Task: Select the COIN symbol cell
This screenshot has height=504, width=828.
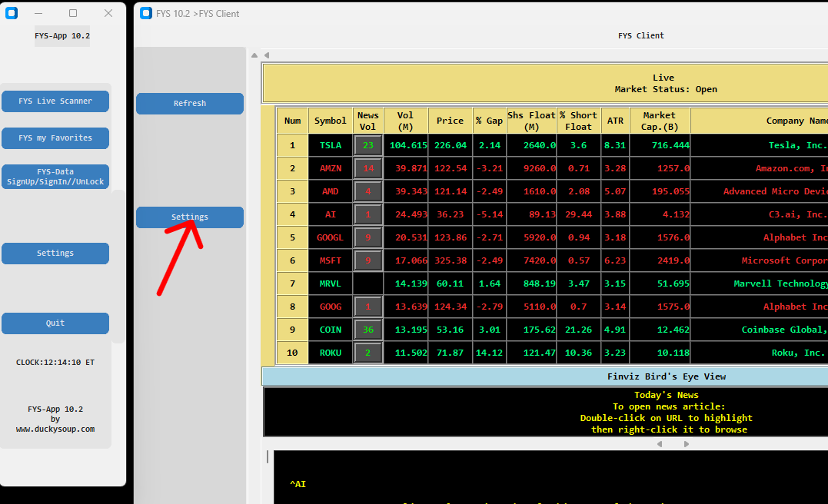Action: pyautogui.click(x=331, y=330)
